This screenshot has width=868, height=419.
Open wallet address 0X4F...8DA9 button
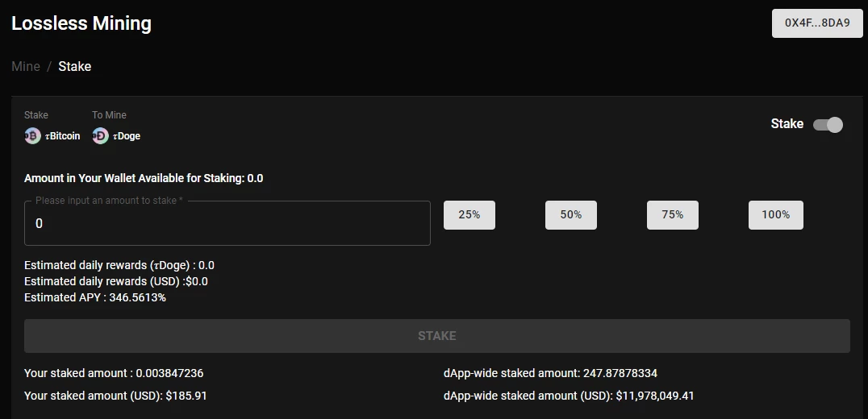point(818,23)
